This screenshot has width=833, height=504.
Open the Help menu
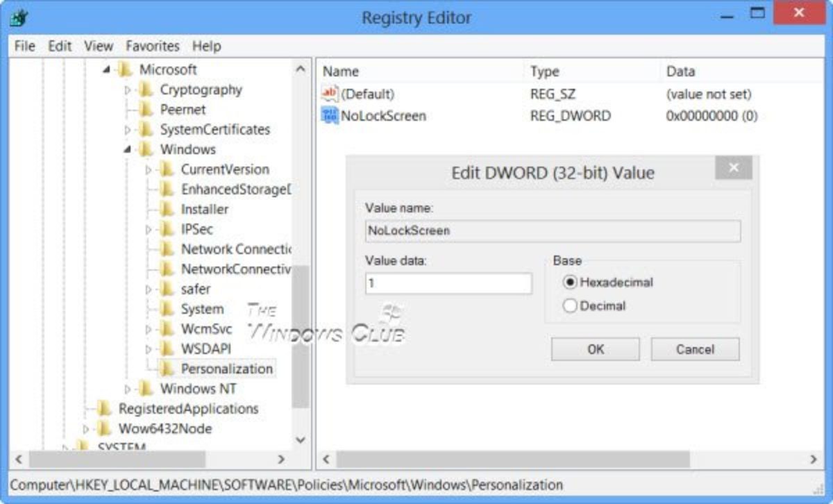[x=206, y=47]
